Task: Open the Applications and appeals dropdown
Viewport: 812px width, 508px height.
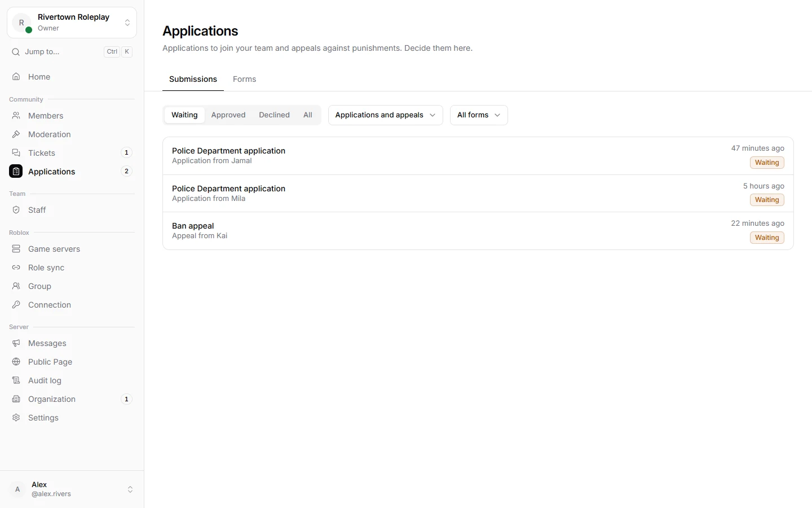Action: (x=386, y=115)
